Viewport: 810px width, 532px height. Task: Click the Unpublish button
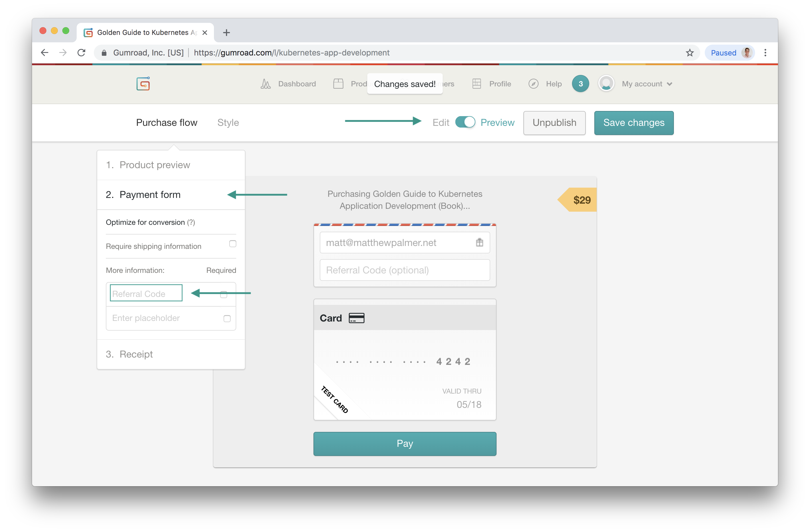(x=554, y=123)
